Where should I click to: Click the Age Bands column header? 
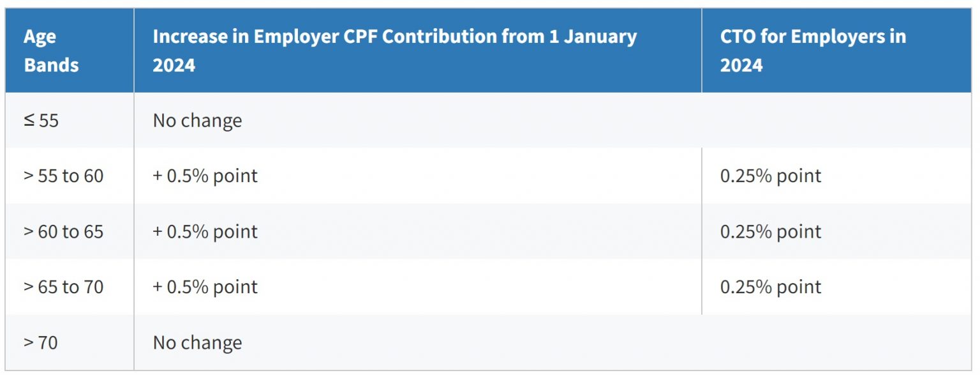pyautogui.click(x=70, y=50)
